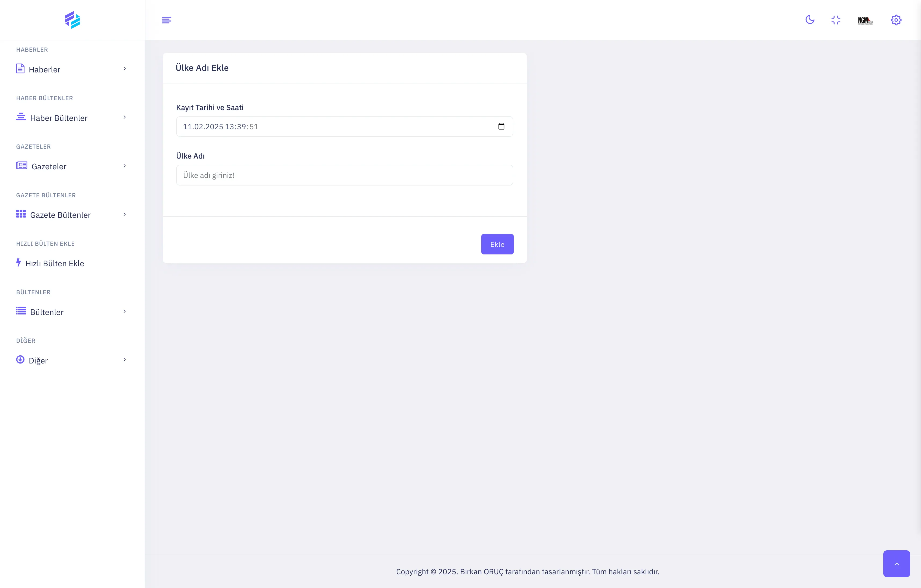This screenshot has height=588, width=921.
Task: Open the settings gear icon
Action: 896,20
